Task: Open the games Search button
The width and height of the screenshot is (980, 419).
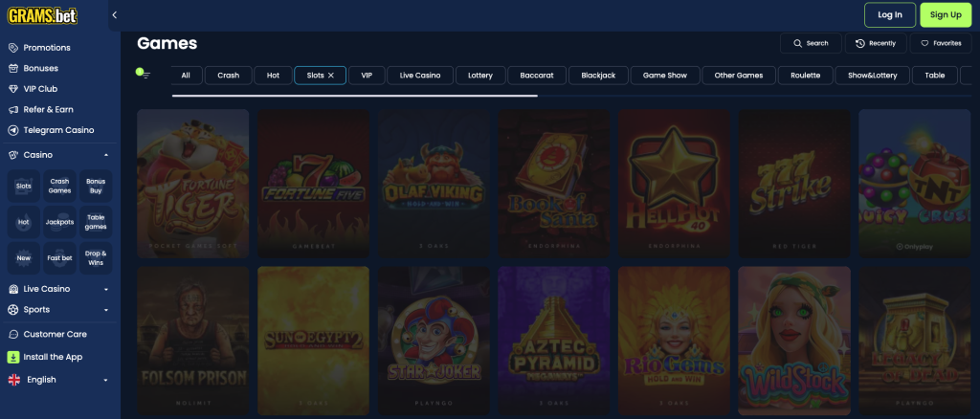Action: (811, 43)
